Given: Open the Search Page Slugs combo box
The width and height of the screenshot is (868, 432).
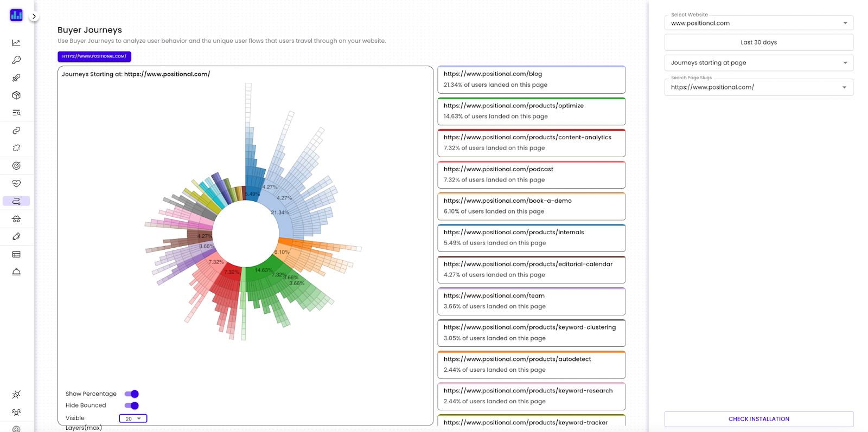Looking at the screenshot, I should pyautogui.click(x=758, y=87).
